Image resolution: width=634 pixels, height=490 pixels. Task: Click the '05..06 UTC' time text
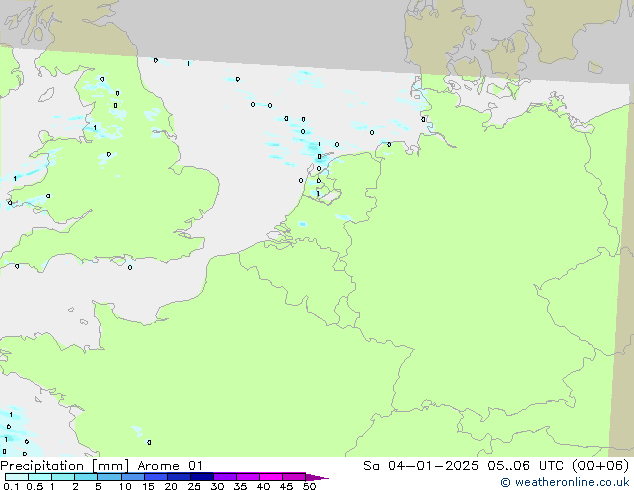click(525, 466)
